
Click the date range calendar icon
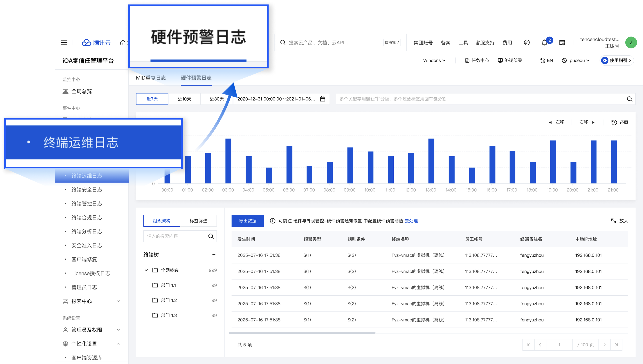[323, 99]
